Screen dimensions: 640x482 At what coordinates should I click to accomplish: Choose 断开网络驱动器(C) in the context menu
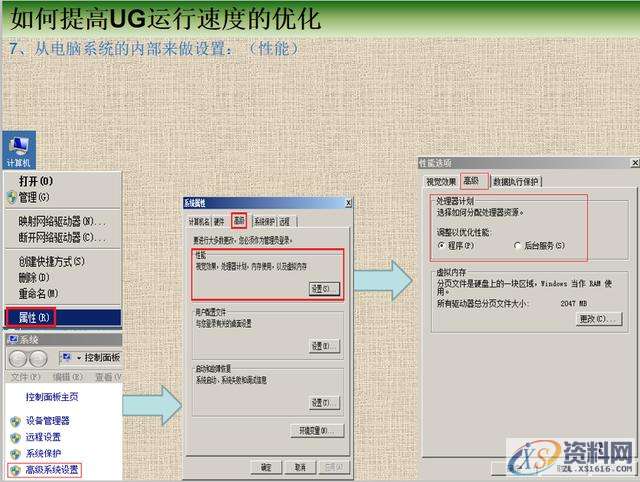[63, 237]
